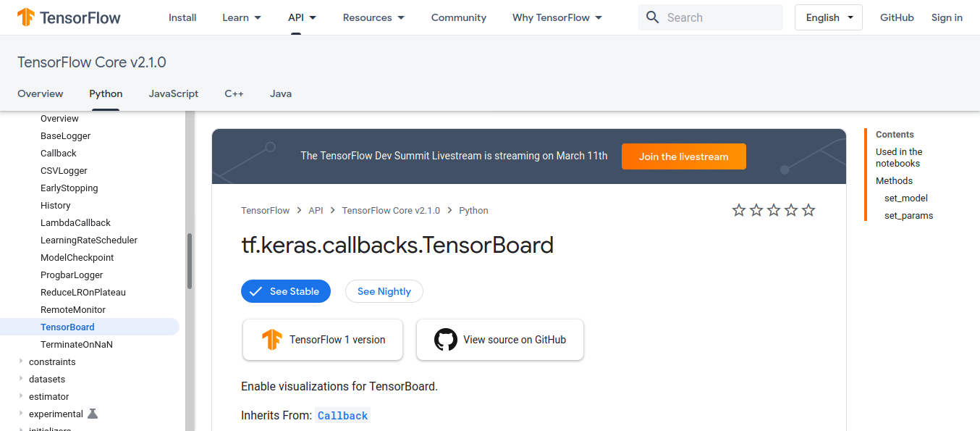Click the experimental warning icon in sidebar
The height and width of the screenshot is (431, 980).
[91, 413]
